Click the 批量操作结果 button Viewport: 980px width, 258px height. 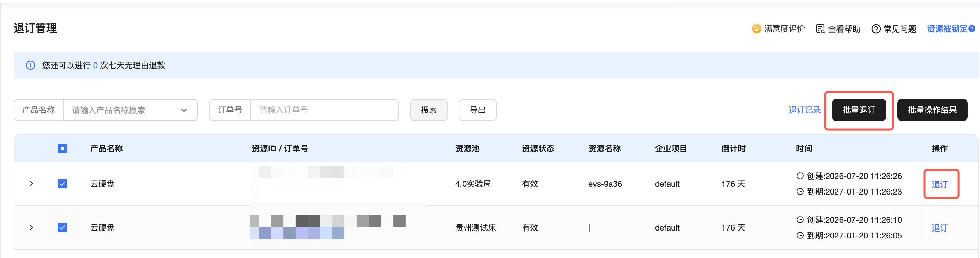coord(932,110)
